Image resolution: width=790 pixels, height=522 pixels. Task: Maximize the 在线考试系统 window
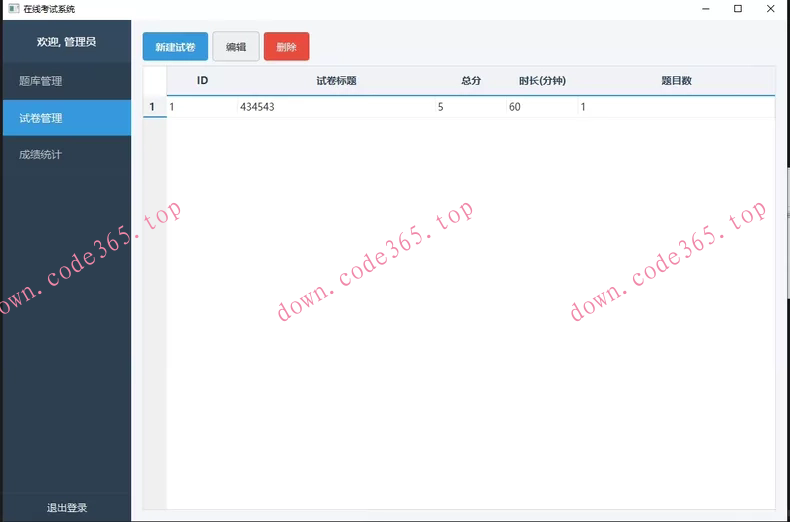click(x=738, y=9)
